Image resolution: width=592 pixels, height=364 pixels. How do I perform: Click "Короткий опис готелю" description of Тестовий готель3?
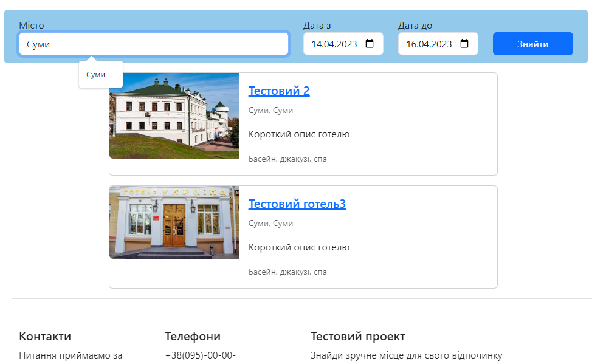click(298, 247)
